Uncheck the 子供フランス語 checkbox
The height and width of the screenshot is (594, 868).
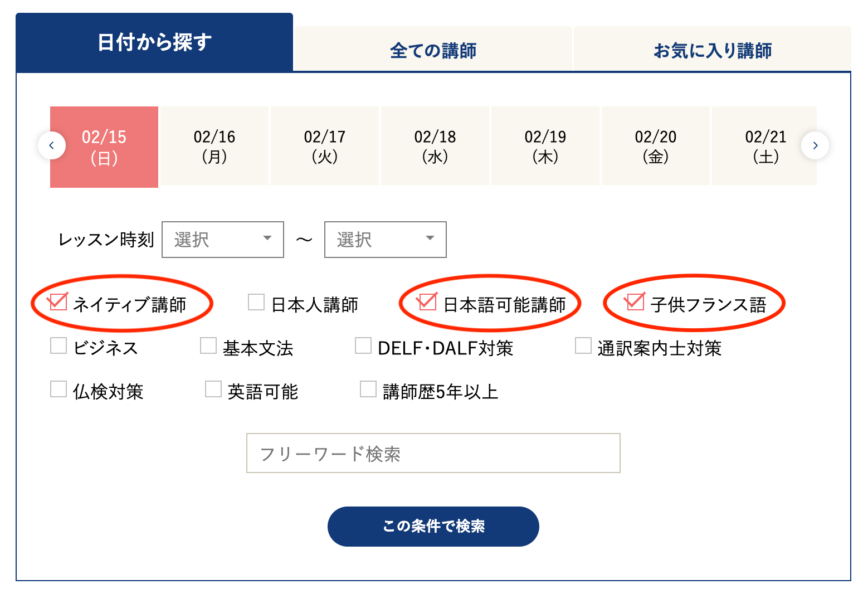(x=634, y=303)
